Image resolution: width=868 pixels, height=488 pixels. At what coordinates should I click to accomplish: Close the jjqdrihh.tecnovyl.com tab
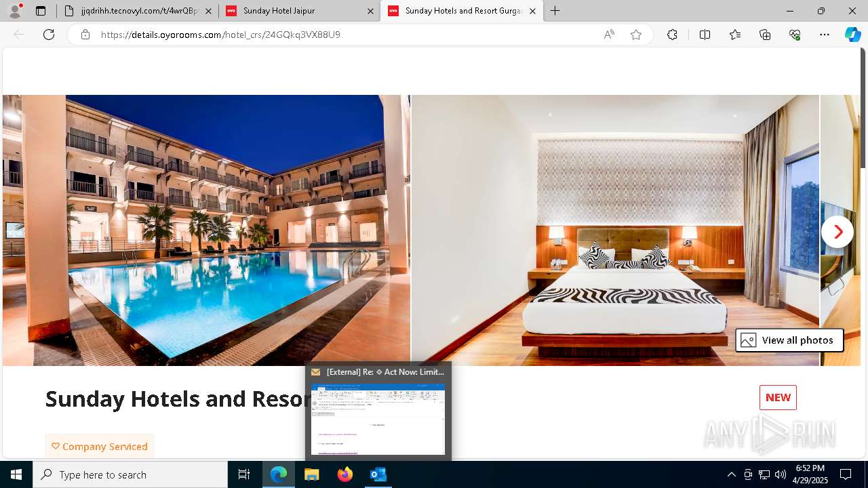click(208, 11)
